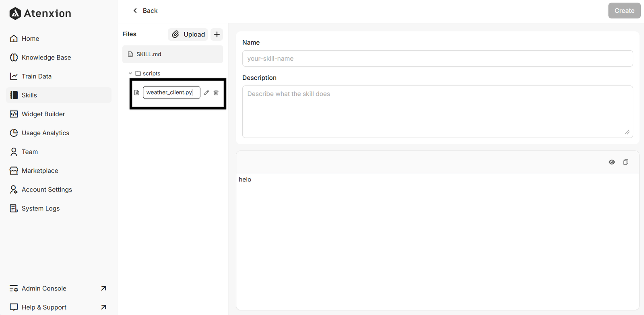Upload a file with the Upload button
Viewport: 644px width, 315px height.
pos(188,35)
